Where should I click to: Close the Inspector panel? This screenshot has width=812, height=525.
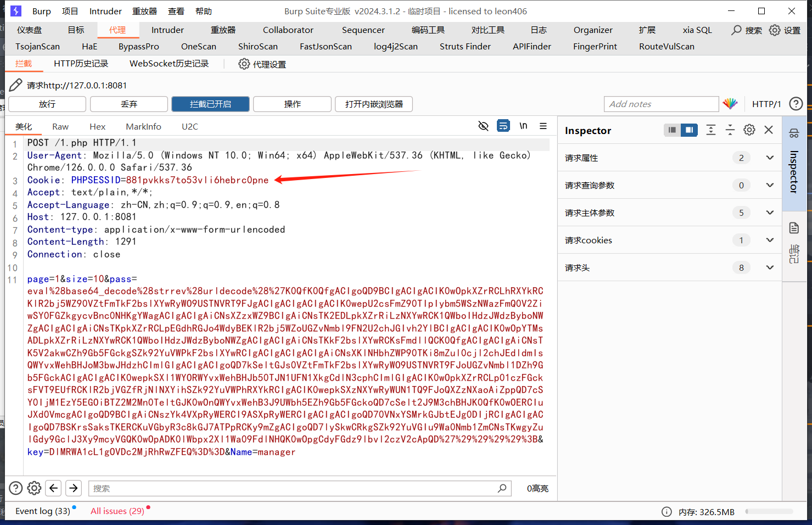(x=769, y=130)
